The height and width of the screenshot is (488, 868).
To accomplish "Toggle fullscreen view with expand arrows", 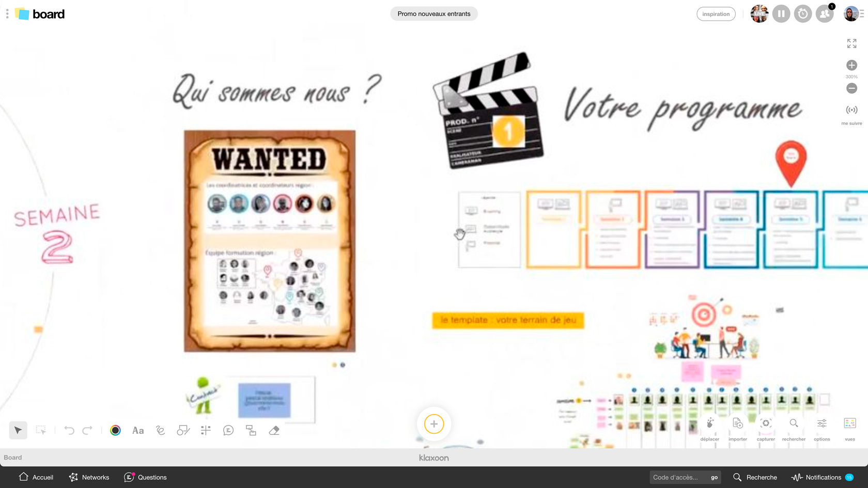I will tap(851, 43).
